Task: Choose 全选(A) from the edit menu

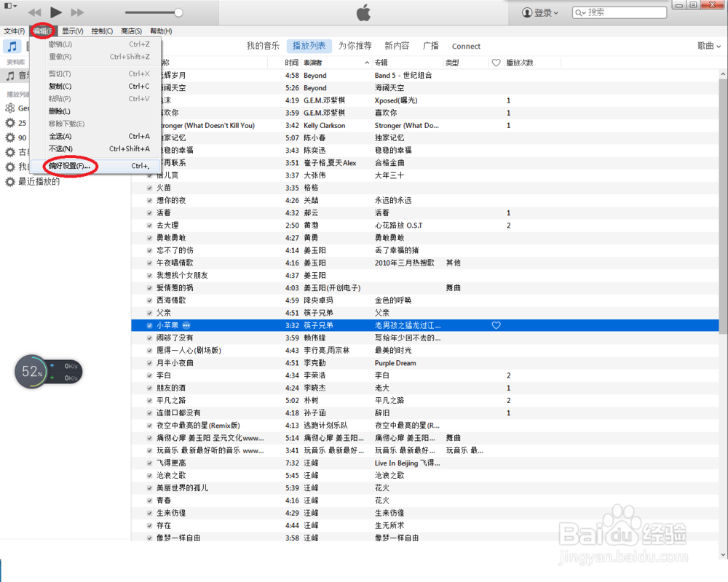Action: click(97, 137)
